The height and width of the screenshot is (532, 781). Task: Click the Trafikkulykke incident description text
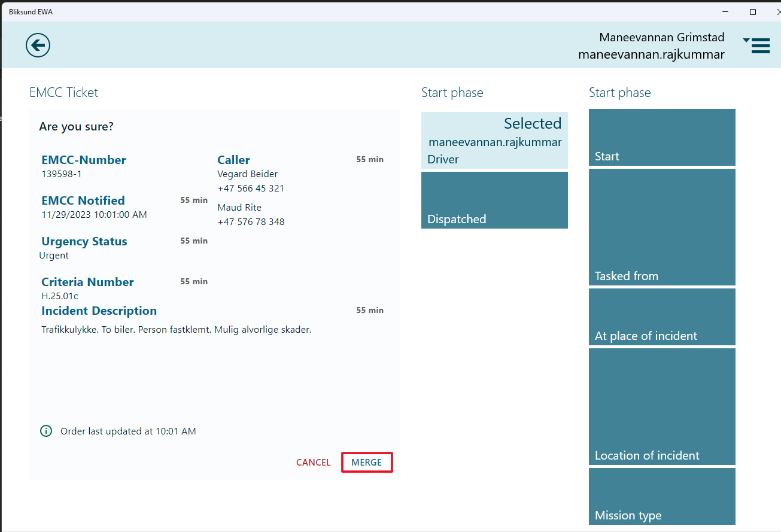point(177,330)
